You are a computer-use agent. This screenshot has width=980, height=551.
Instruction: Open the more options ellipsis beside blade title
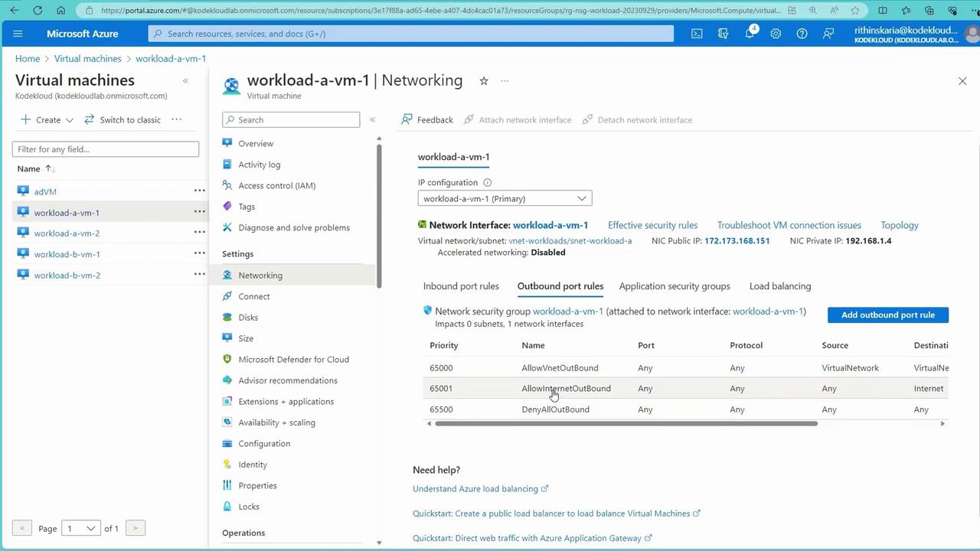(x=505, y=81)
